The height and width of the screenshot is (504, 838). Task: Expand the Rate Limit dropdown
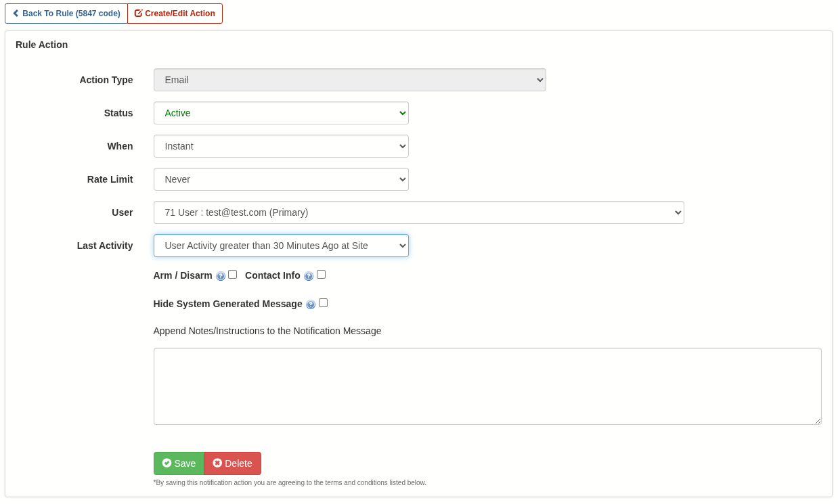tap(281, 179)
